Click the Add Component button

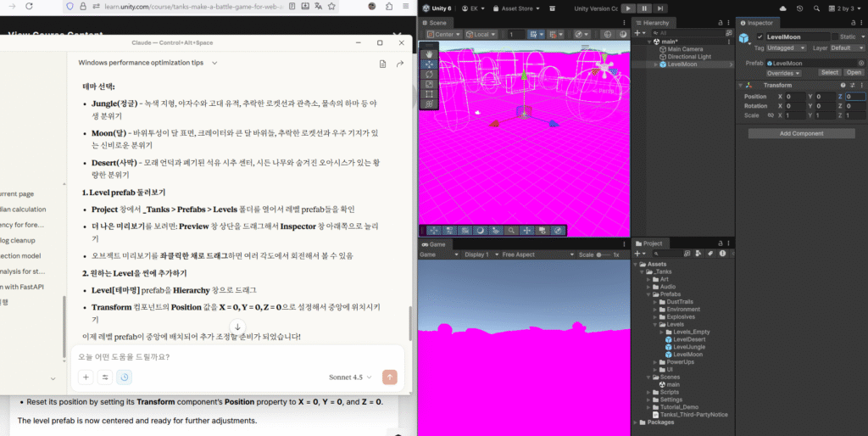[x=801, y=133]
